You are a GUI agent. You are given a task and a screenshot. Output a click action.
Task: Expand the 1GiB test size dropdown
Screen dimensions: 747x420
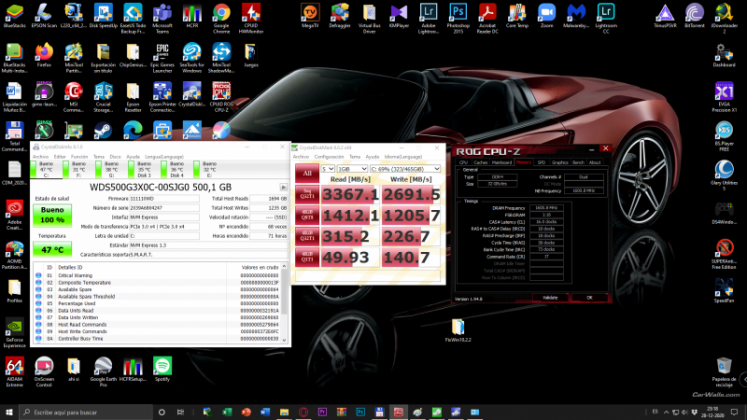coord(350,169)
